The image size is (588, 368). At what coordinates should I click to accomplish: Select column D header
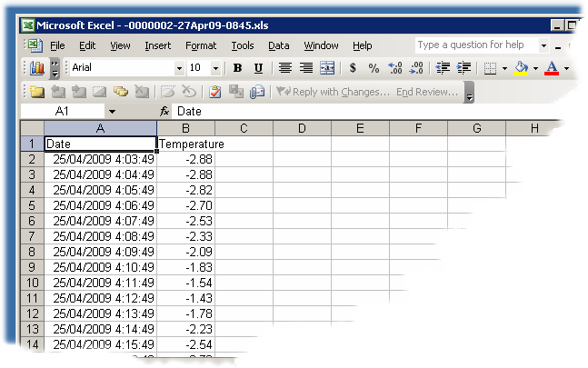[302, 128]
